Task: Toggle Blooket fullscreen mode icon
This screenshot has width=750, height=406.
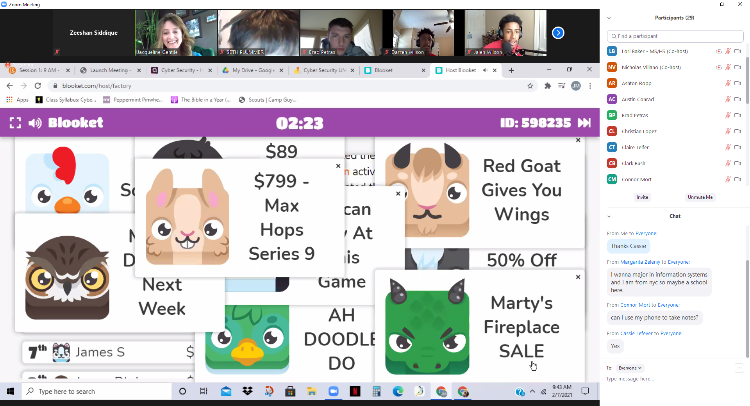Action: click(x=15, y=123)
